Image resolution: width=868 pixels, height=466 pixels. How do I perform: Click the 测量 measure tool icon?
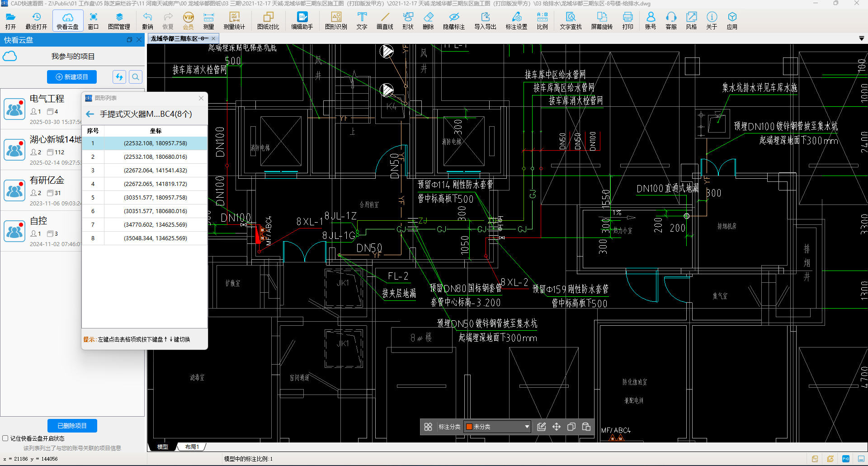(x=208, y=20)
